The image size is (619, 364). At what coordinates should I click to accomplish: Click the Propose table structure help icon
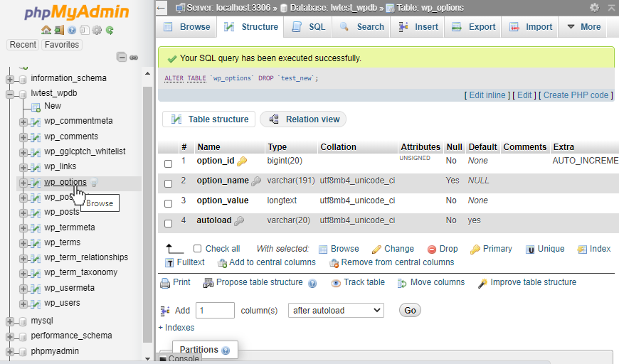click(312, 283)
